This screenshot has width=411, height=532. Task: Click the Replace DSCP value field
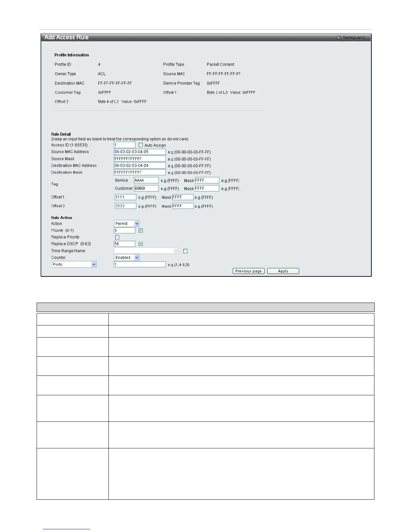(125, 244)
